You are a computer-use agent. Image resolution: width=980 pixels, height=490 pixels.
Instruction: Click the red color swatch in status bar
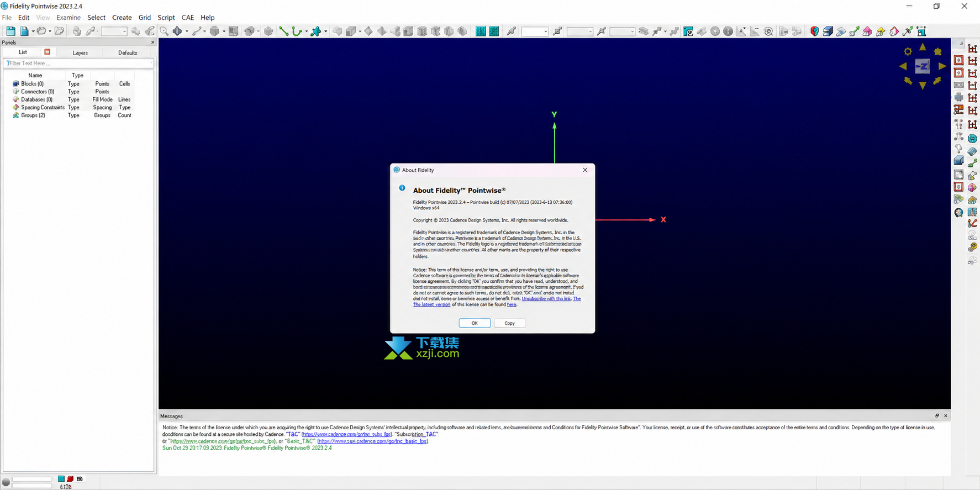(x=70, y=479)
